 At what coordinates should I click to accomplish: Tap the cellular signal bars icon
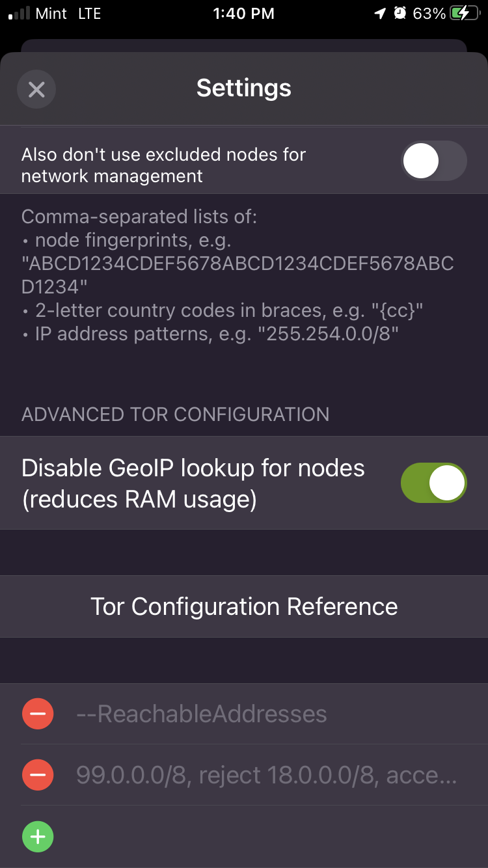click(x=20, y=14)
